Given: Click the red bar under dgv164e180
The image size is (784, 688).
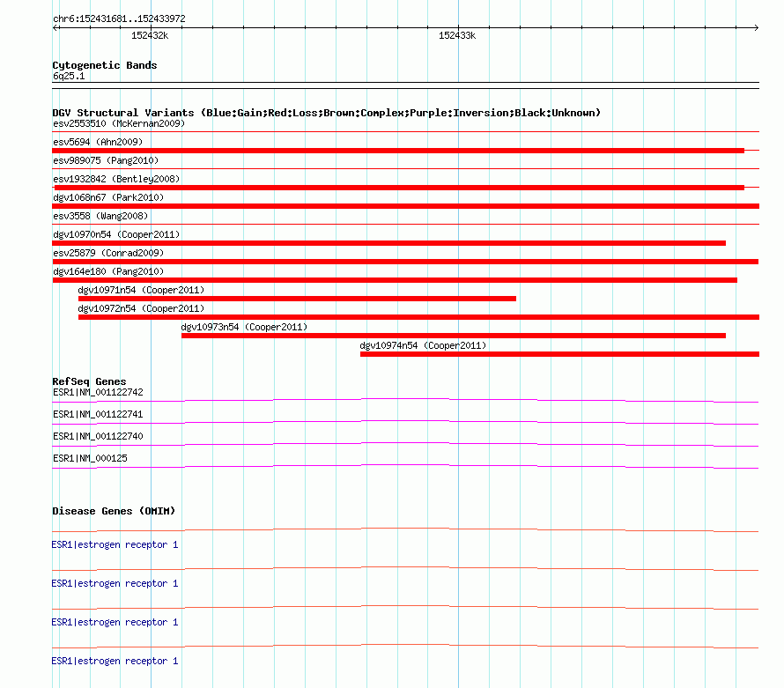Looking at the screenshot, I should 395,280.
